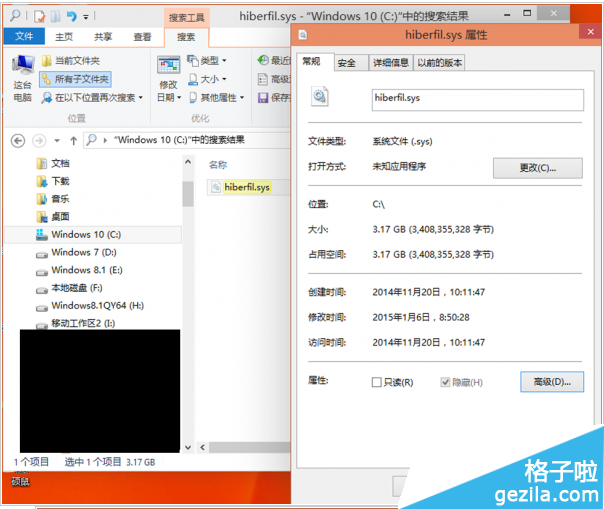The height and width of the screenshot is (509, 604).
Task: Switch to the Search ribbon tab
Action: point(186,37)
